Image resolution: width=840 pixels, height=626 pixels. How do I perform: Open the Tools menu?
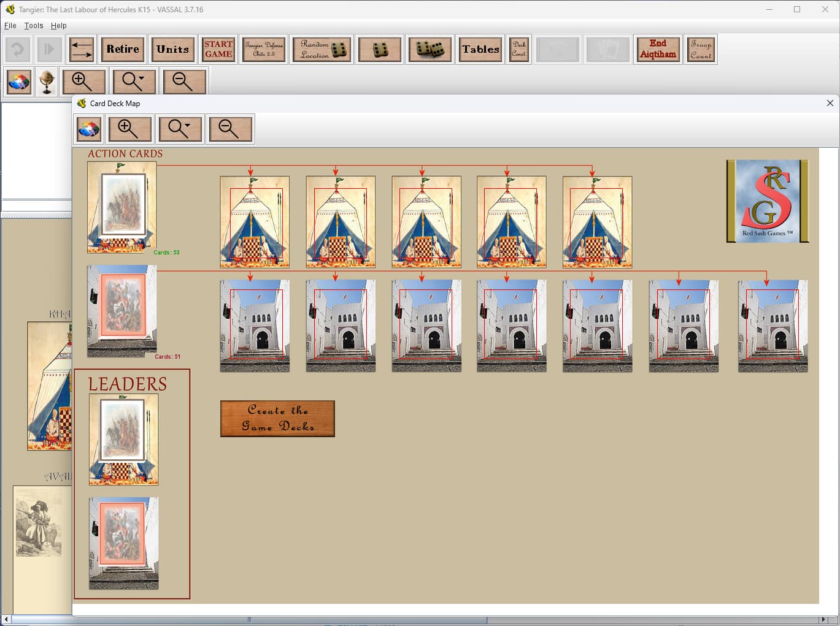pyautogui.click(x=34, y=26)
